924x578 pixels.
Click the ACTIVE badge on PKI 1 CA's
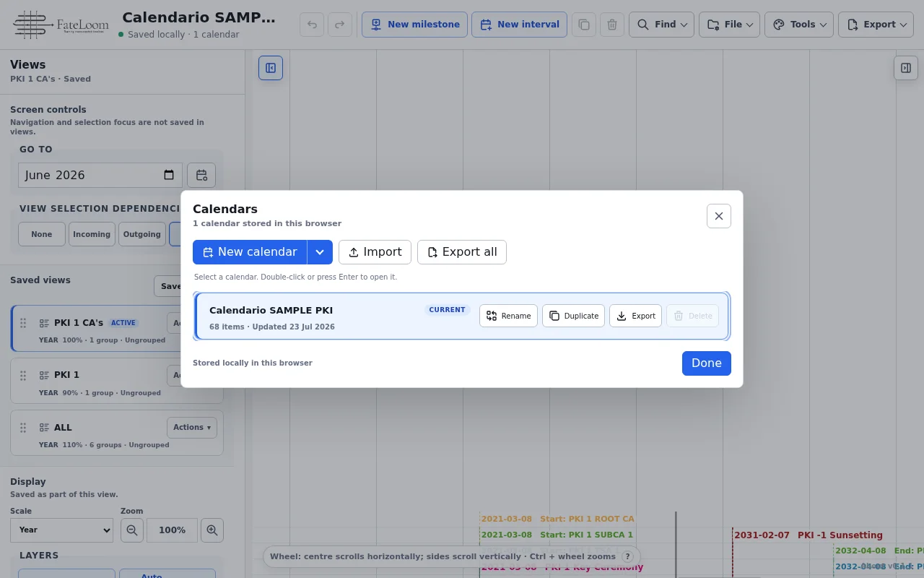click(123, 323)
